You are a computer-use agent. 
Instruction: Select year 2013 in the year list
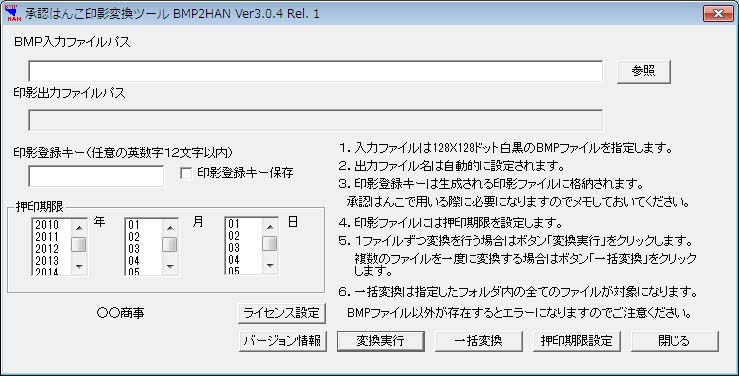pyautogui.click(x=47, y=260)
